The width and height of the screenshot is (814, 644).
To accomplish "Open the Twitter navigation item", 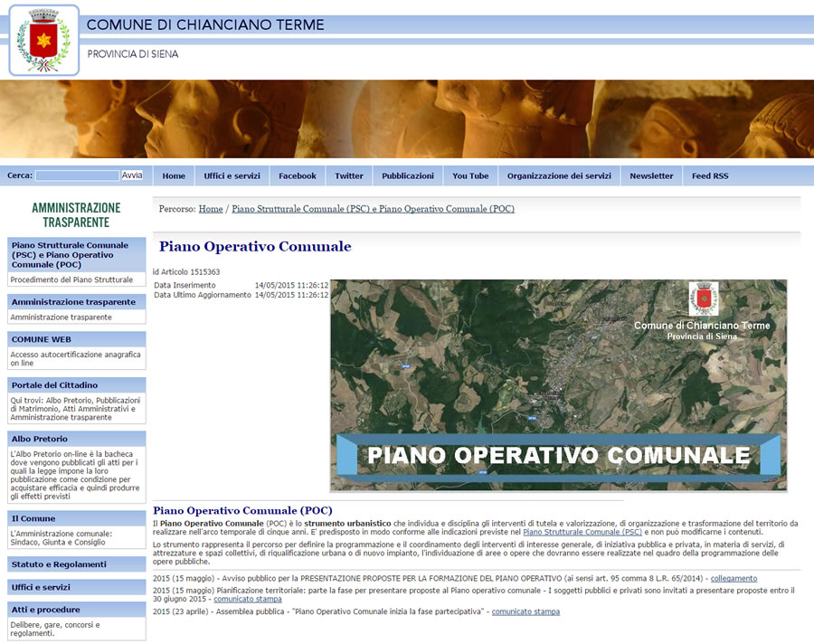I will (348, 176).
